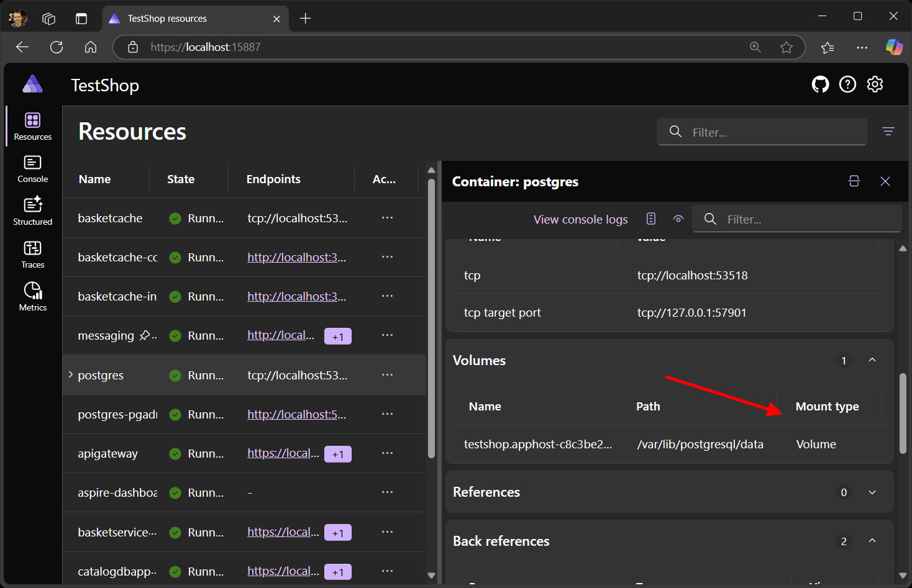Click the details panel vertical scrollbar
Viewport: 912px width, 588px height.
pos(903,413)
